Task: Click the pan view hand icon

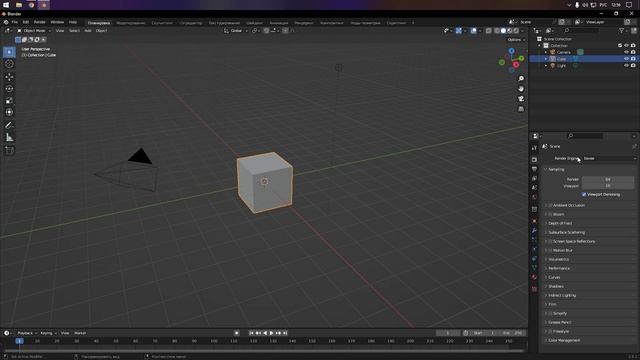Action: tap(521, 89)
